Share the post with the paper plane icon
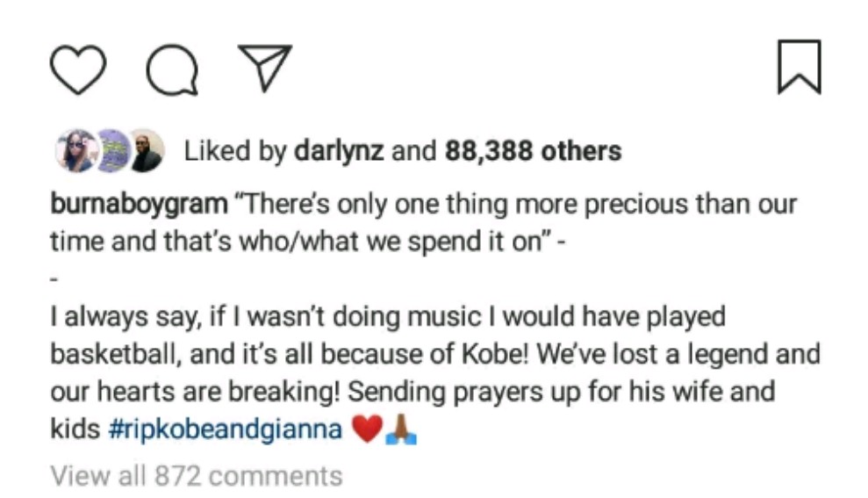Image resolution: width=868 pixels, height=498 pixels. pos(264,68)
